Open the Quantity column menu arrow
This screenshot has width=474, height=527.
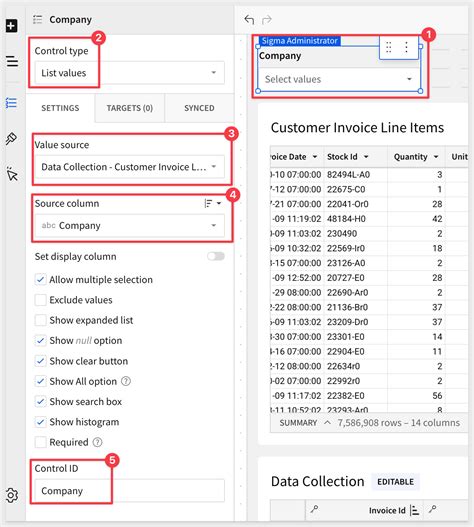[x=436, y=157]
